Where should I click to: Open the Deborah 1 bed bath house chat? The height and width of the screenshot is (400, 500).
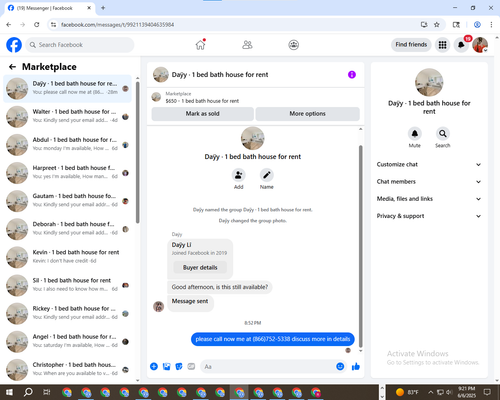[67, 229]
